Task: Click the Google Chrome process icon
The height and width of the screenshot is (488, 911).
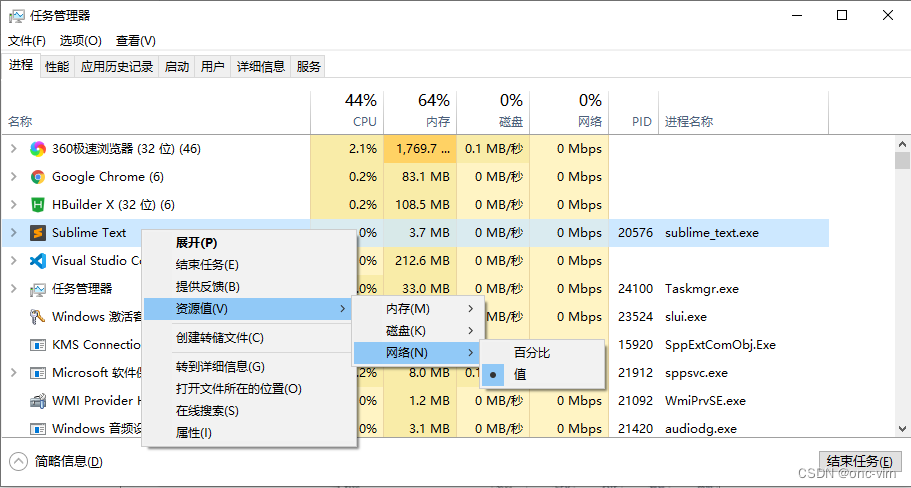Action: 38,177
